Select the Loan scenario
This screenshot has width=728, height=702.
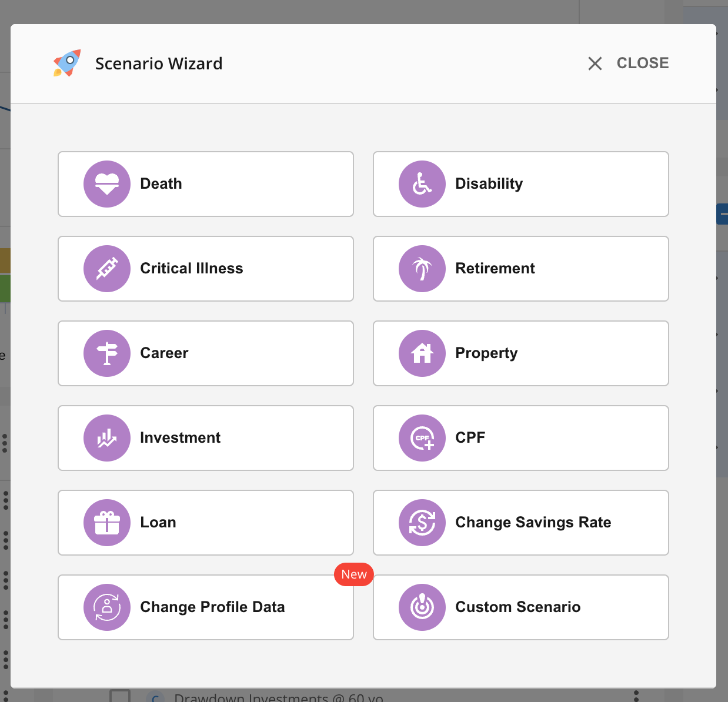206,523
